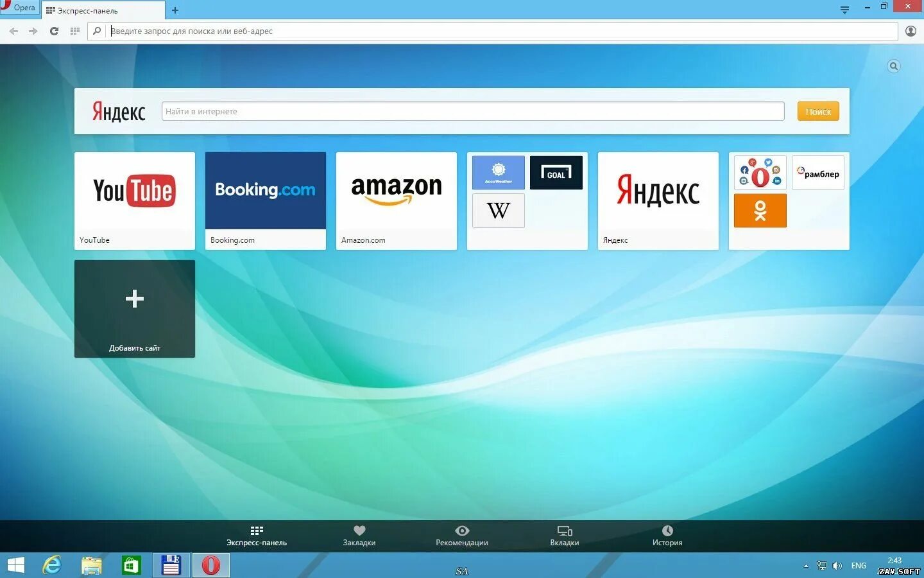This screenshot has height=578, width=924.
Task: Open the user account icon
Action: coord(911,31)
